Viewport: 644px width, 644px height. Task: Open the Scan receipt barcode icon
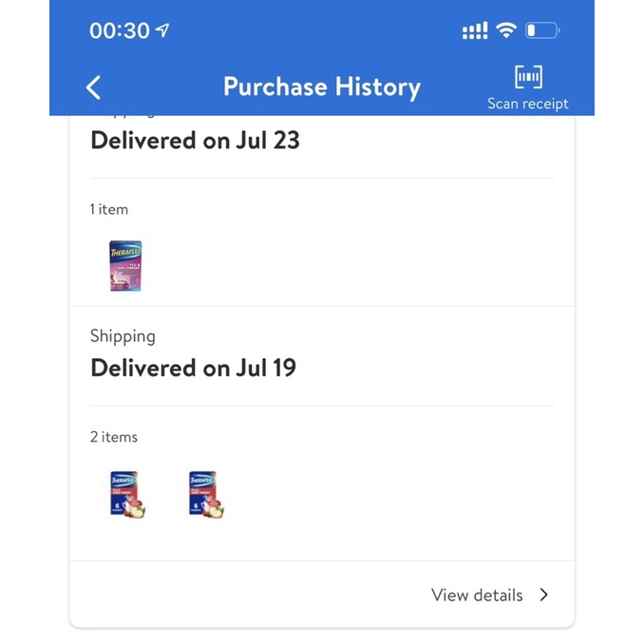tap(527, 77)
